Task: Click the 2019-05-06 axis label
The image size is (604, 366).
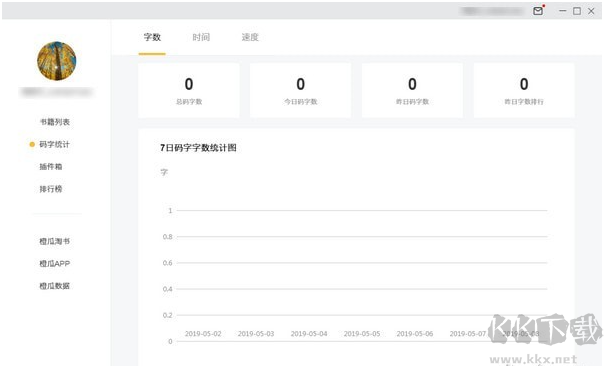Action: [x=415, y=334]
